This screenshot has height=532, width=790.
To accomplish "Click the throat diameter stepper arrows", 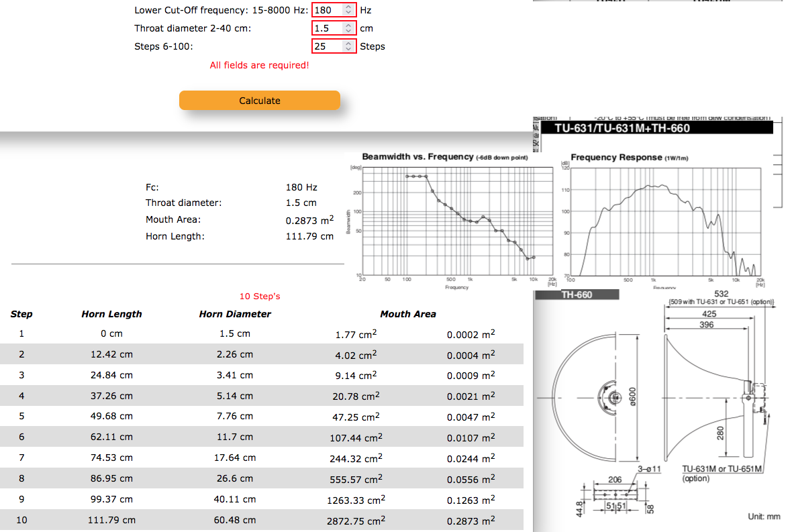I will pyautogui.click(x=348, y=28).
